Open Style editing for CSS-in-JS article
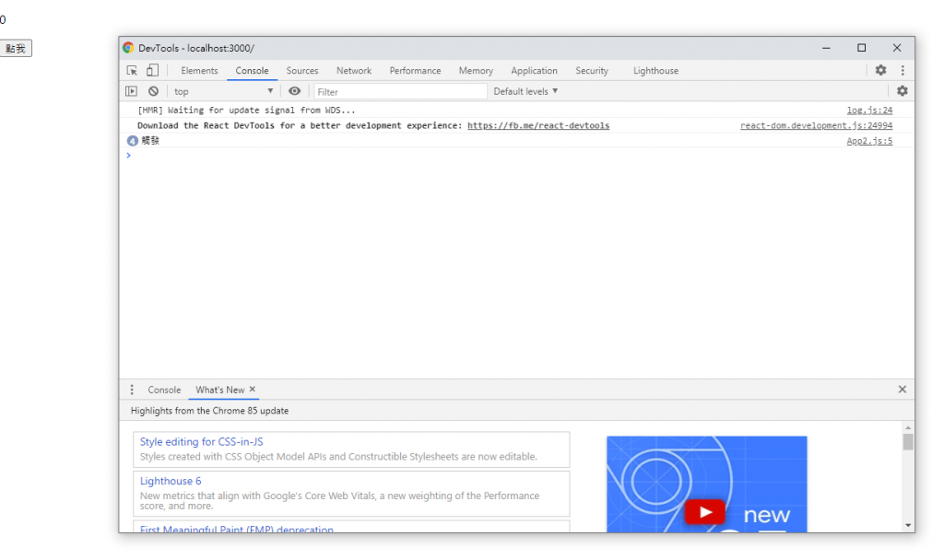 pyautogui.click(x=201, y=441)
